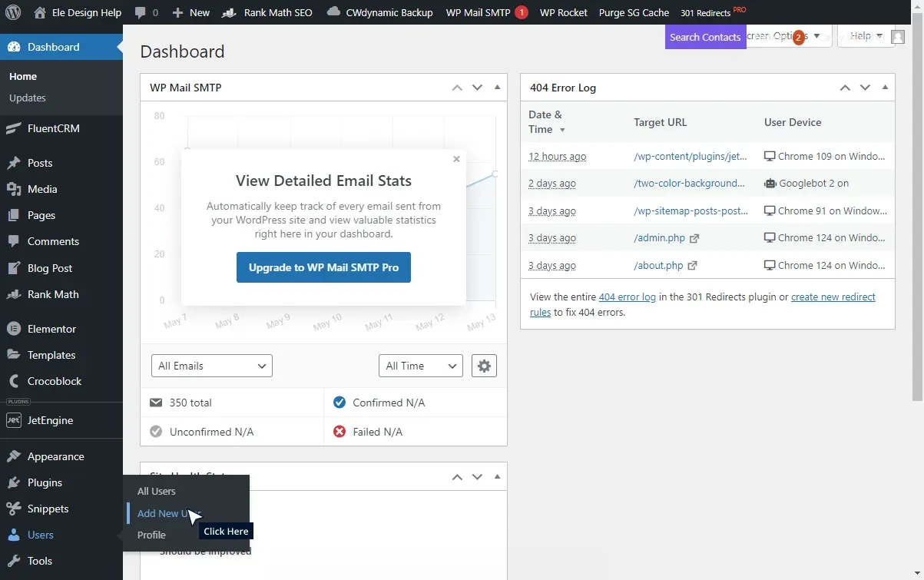
Task: Open the external link icon next to /admin.php
Action: pos(694,238)
